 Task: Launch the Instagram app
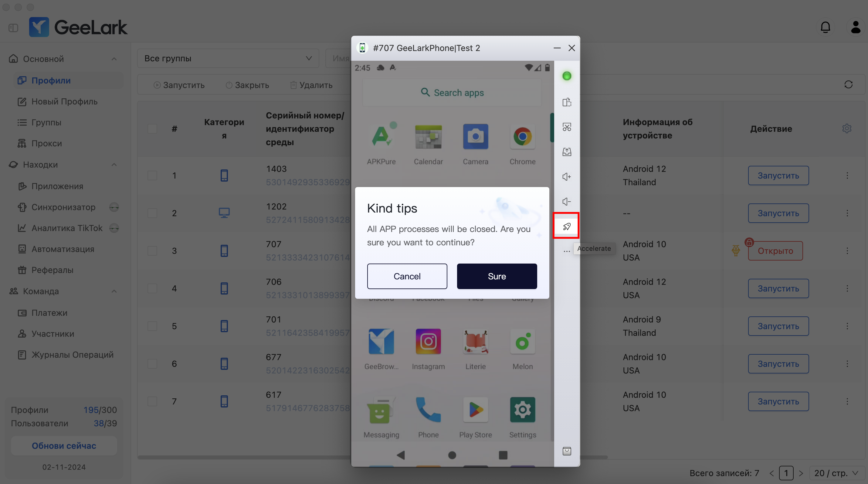428,349
